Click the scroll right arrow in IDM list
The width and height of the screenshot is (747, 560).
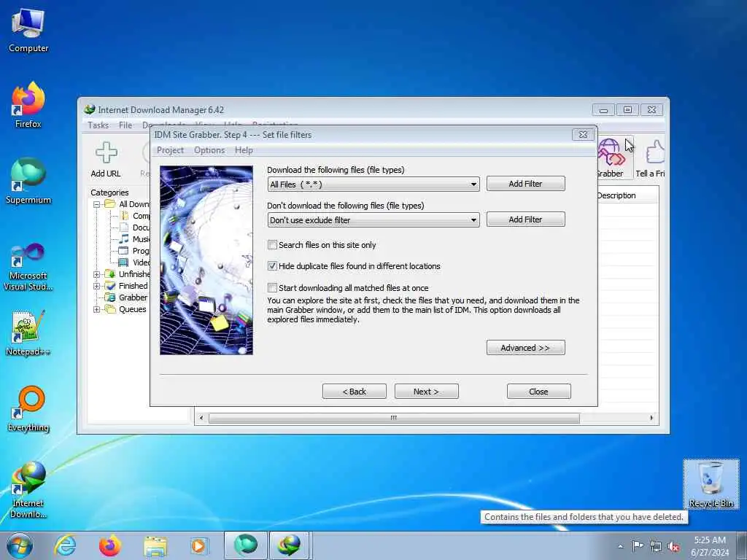(x=651, y=418)
